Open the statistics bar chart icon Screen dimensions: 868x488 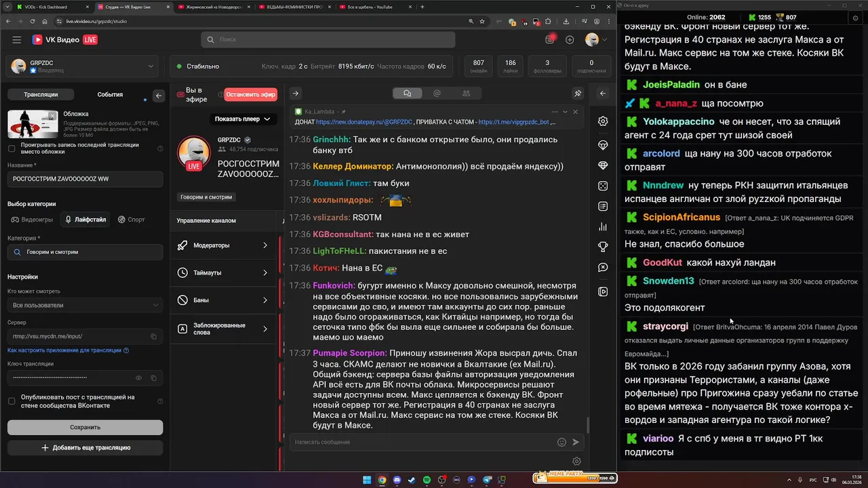click(603, 226)
